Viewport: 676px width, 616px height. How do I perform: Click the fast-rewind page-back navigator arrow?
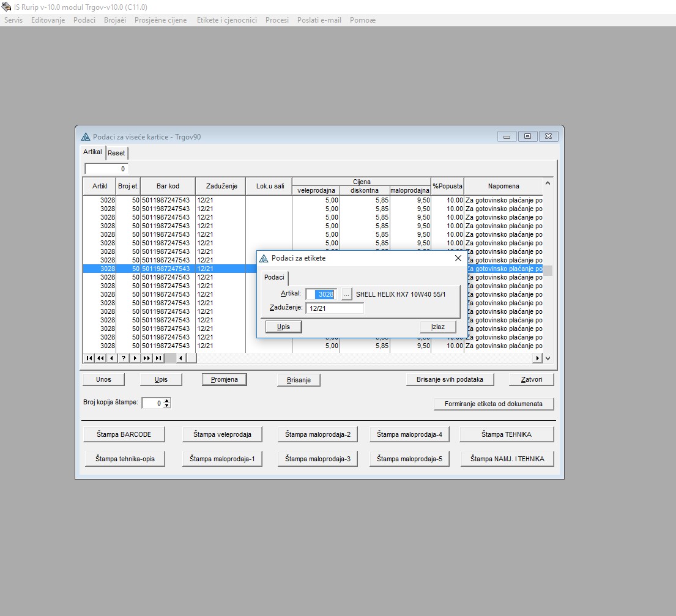100,358
